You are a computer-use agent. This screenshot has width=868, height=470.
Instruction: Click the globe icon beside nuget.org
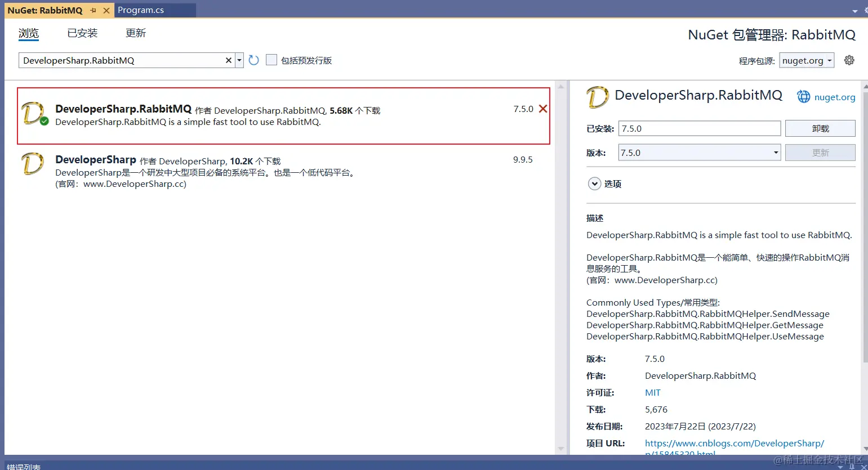(803, 97)
